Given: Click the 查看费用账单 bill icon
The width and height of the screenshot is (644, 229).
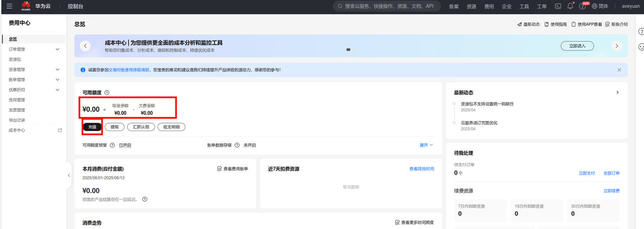Looking at the screenshot, I should 219,169.
